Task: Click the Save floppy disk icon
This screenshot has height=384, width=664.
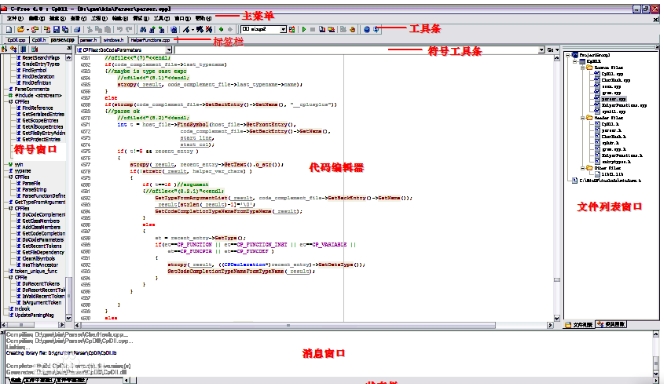Action: click(x=56, y=30)
